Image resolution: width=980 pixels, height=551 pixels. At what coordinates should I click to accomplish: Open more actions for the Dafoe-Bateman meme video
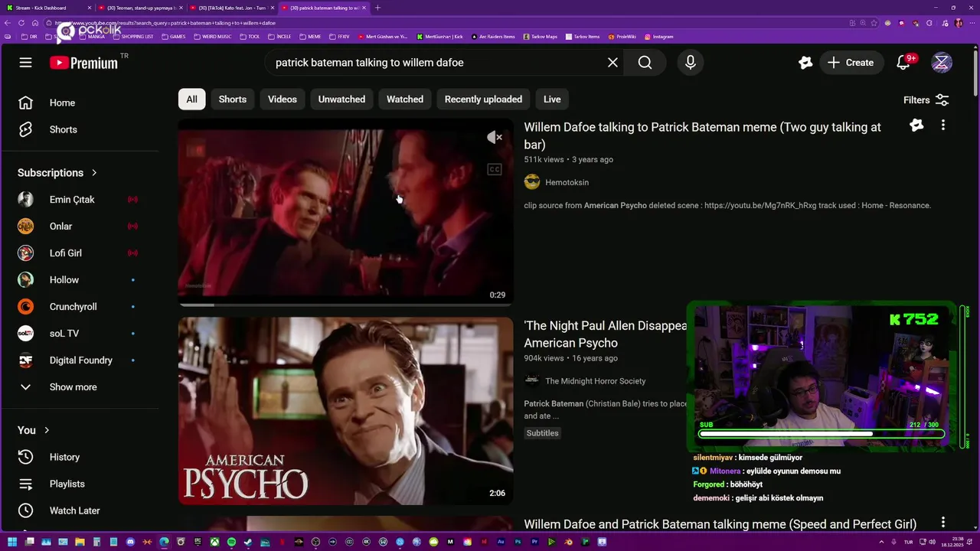click(x=942, y=125)
